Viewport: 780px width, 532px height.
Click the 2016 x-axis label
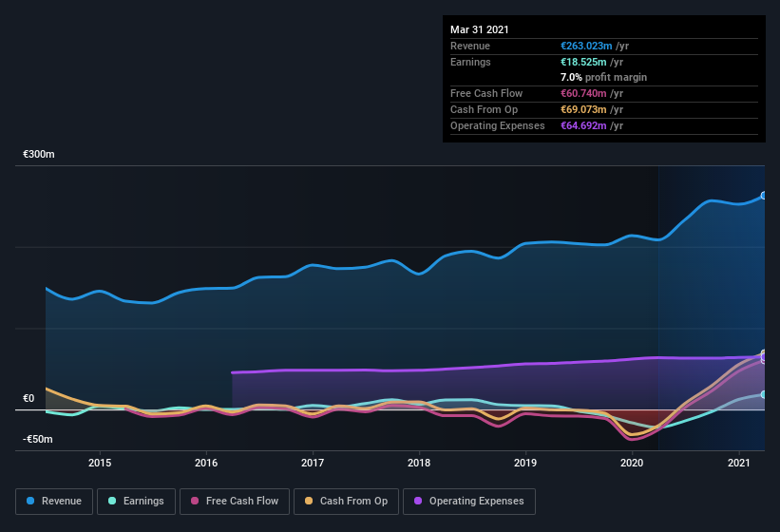pyautogui.click(x=206, y=463)
